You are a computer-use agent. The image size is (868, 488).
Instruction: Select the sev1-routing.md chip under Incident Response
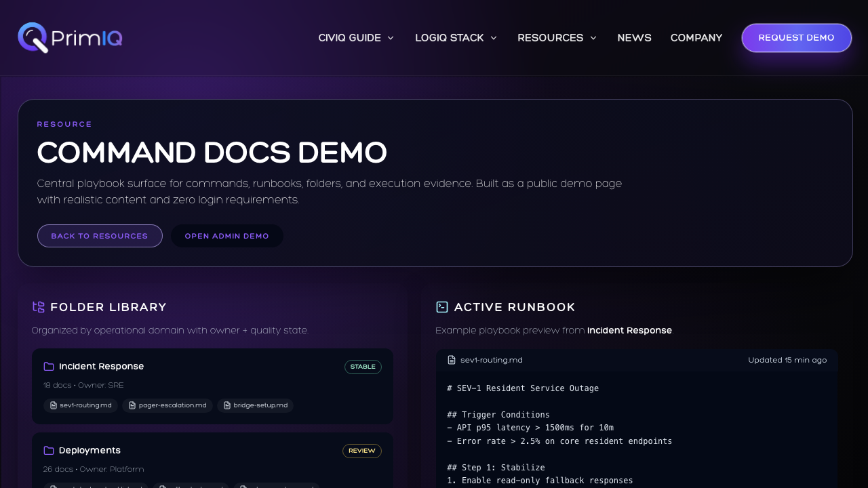[81, 405]
